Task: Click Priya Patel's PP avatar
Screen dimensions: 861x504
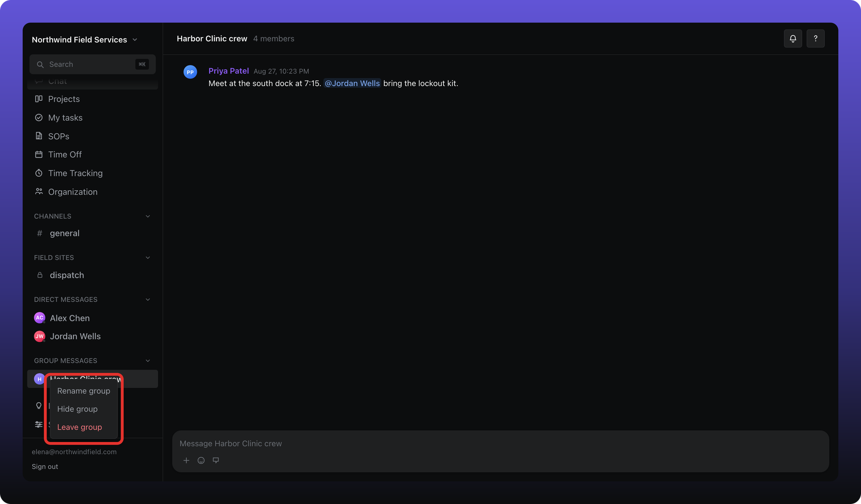Action: [190, 72]
